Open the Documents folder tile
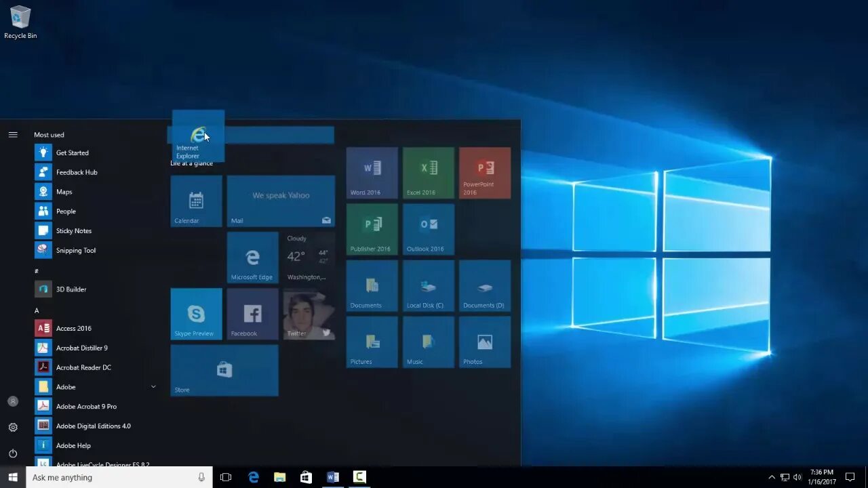 click(x=372, y=285)
